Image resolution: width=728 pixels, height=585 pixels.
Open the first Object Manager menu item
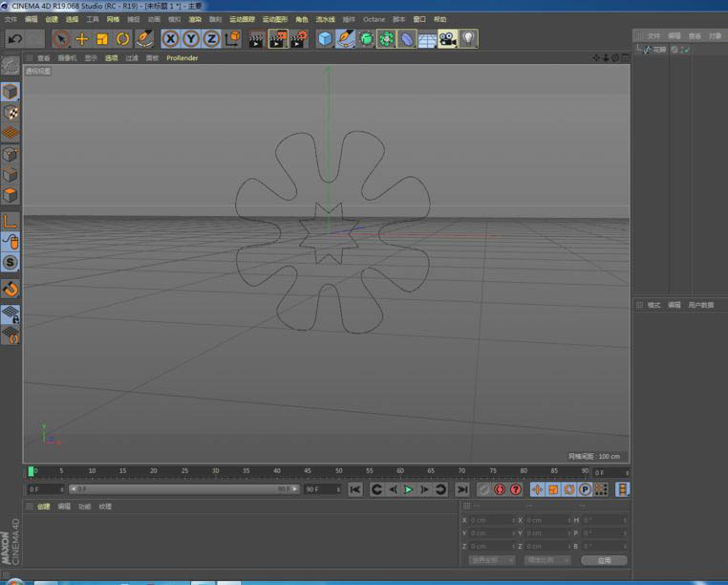pos(653,35)
